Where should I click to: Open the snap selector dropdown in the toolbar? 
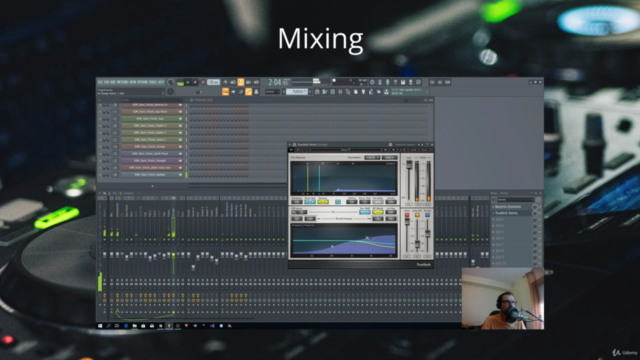(x=273, y=92)
